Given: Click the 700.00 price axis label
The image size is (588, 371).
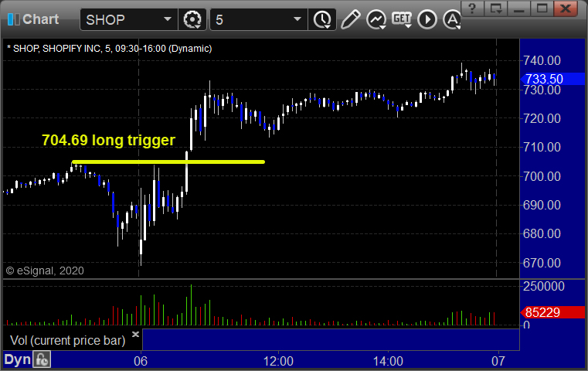Looking at the screenshot, I should 542,176.
